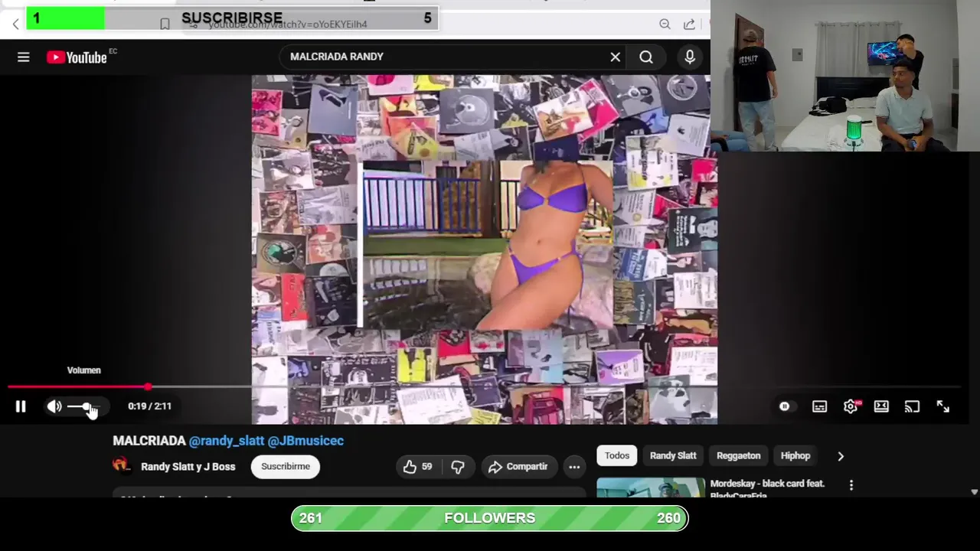The image size is (980, 551).
Task: Select the Reggaeton filter chip
Action: 738,455
